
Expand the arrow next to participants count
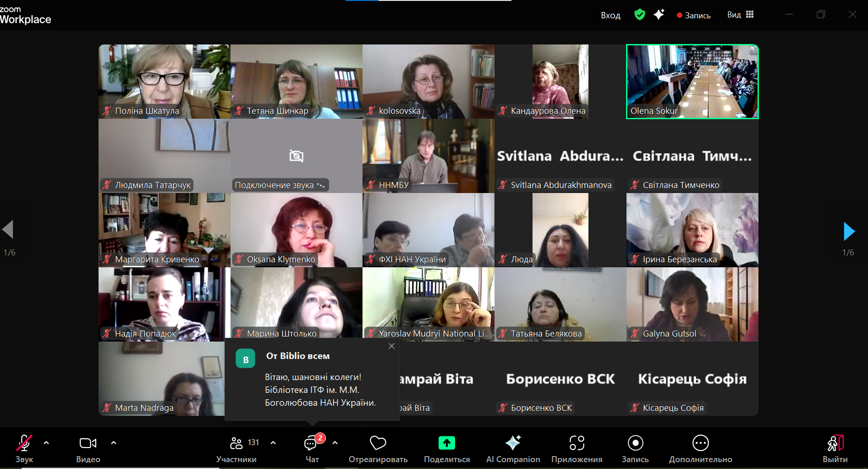pyautogui.click(x=273, y=443)
